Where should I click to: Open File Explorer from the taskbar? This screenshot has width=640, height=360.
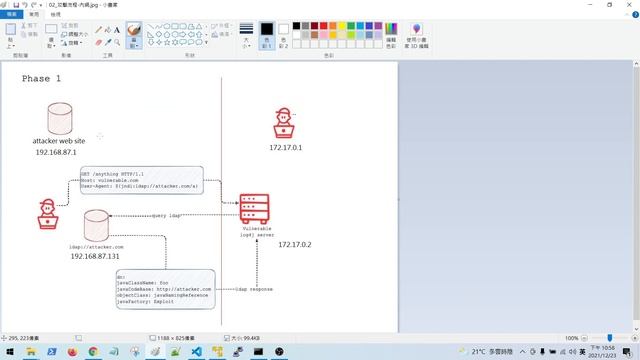(x=31, y=351)
